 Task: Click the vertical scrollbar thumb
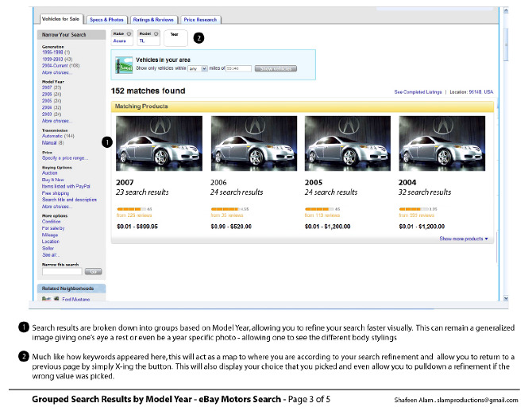click(506, 45)
